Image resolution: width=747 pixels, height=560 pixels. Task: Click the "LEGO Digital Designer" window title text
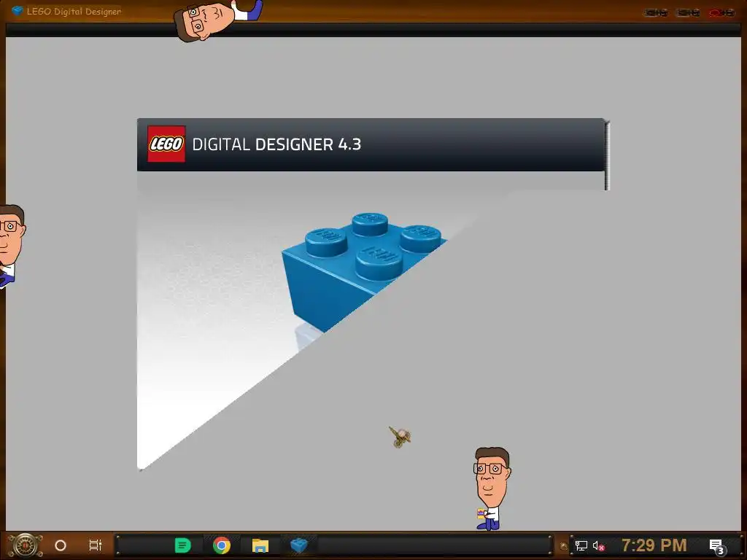[x=74, y=11]
